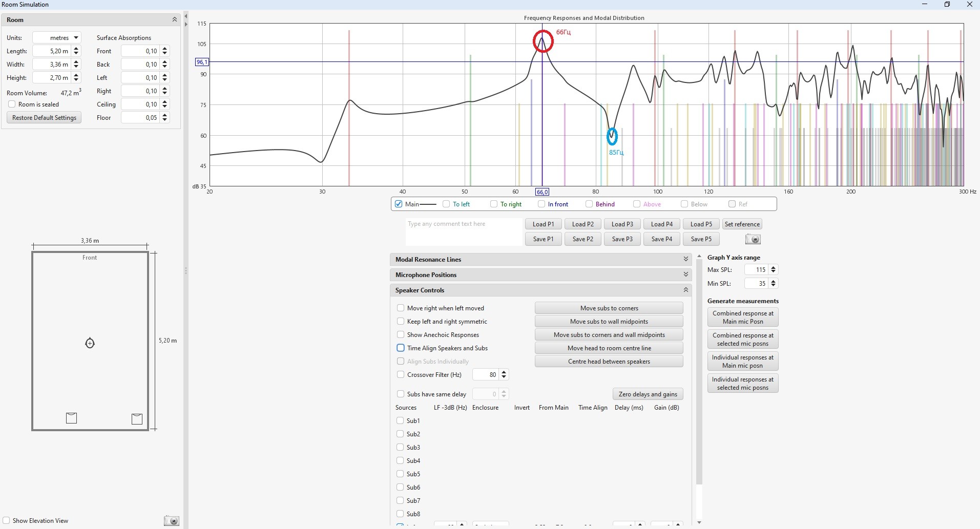Image resolution: width=980 pixels, height=529 pixels.
Task: Expand the Microphone Positions section
Action: (685, 275)
